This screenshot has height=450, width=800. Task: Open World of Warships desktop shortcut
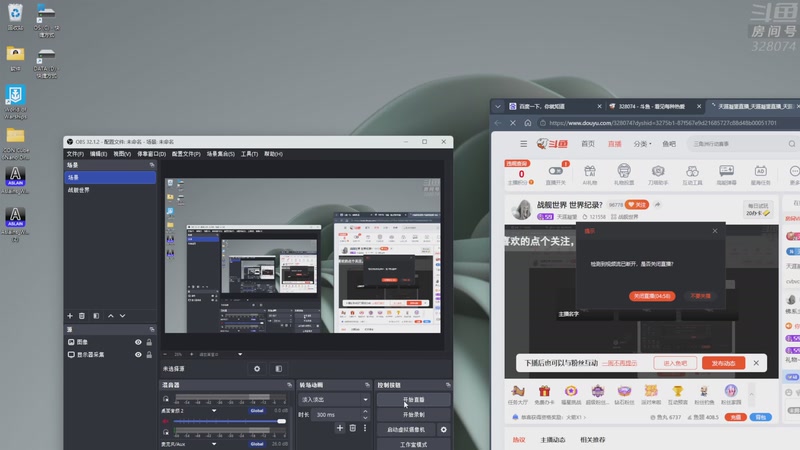(15, 102)
